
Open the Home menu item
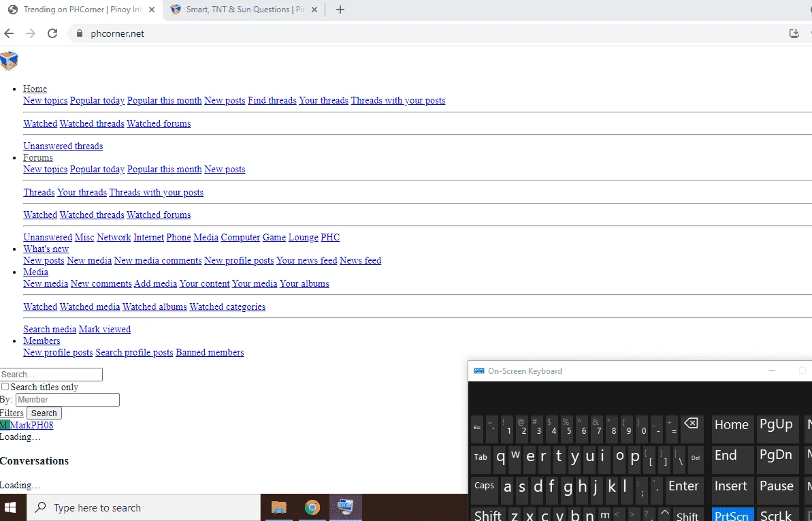[x=35, y=89]
